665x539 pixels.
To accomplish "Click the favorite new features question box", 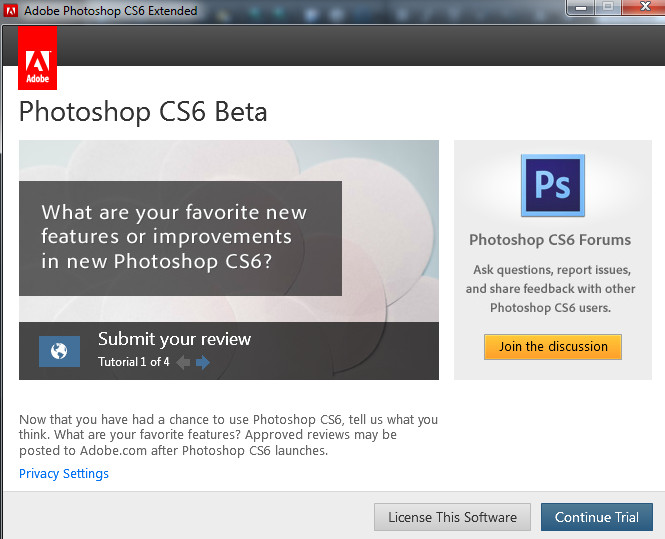I will coord(180,238).
